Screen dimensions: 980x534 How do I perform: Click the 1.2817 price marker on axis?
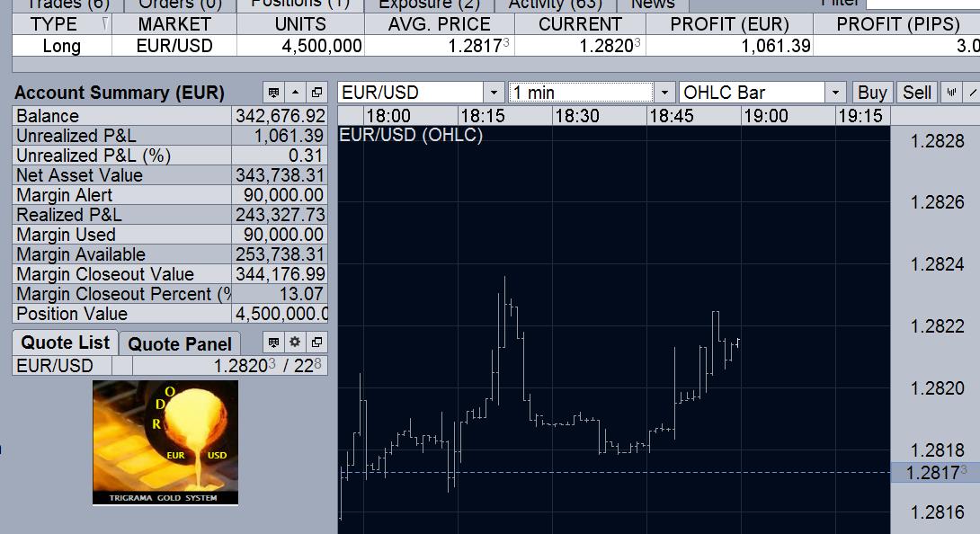[936, 473]
